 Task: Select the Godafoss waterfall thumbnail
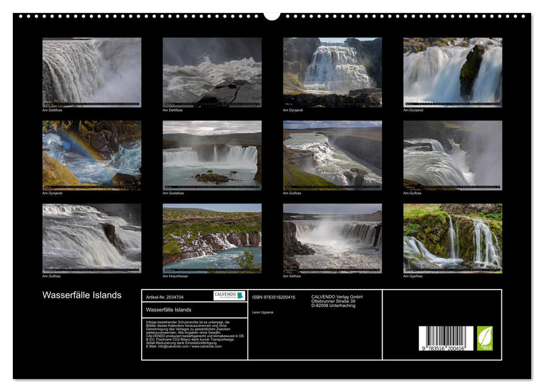212,155
